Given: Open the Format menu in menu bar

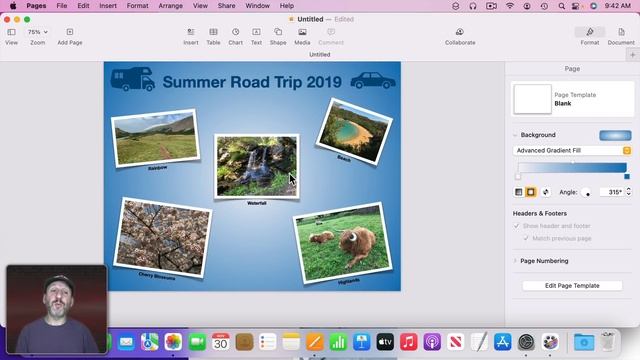Looking at the screenshot, I should 138,6.
